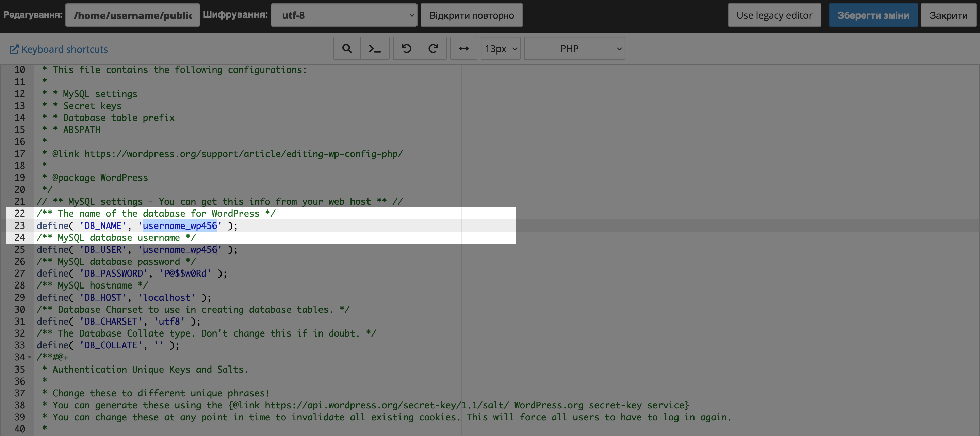The height and width of the screenshot is (436, 980).
Task: Collapse the code fold arrow at line 34
Action: (30, 357)
